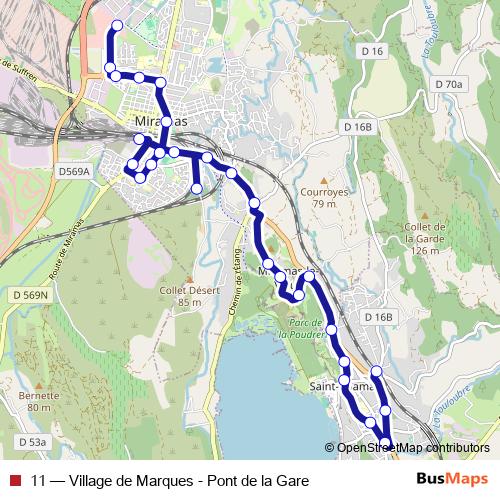500x500 pixels.
Task: Click the Bernette 80 m peak triangle
Action: pyautogui.click(x=39, y=386)
